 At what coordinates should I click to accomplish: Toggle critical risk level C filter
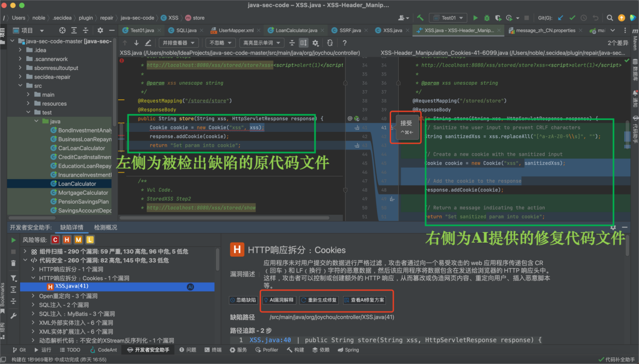coord(55,240)
